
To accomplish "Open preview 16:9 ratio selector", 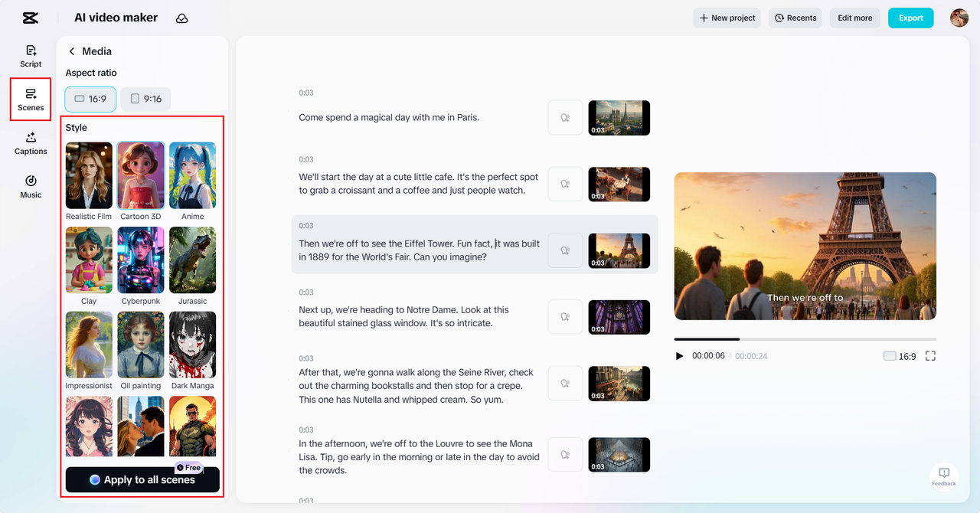I will tap(900, 356).
